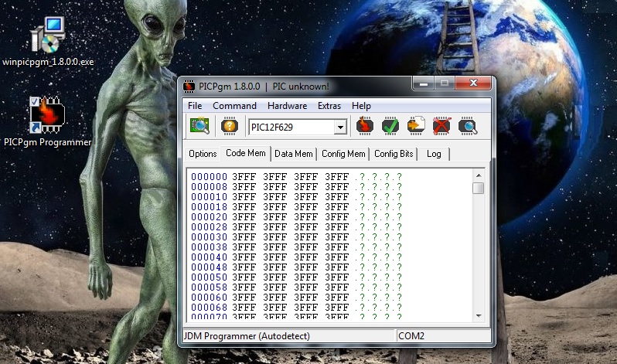Switch to the Config Bits tab
Viewport: 617px width, 364px height.
point(394,154)
